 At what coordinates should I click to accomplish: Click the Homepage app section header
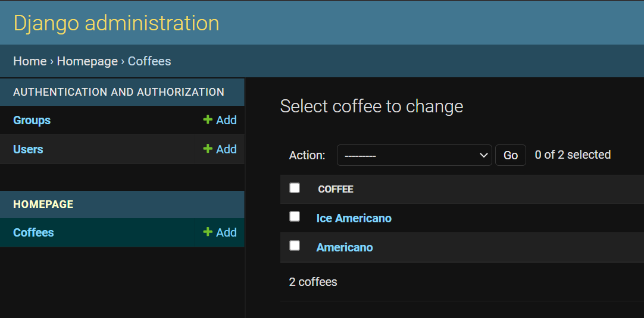pos(43,204)
